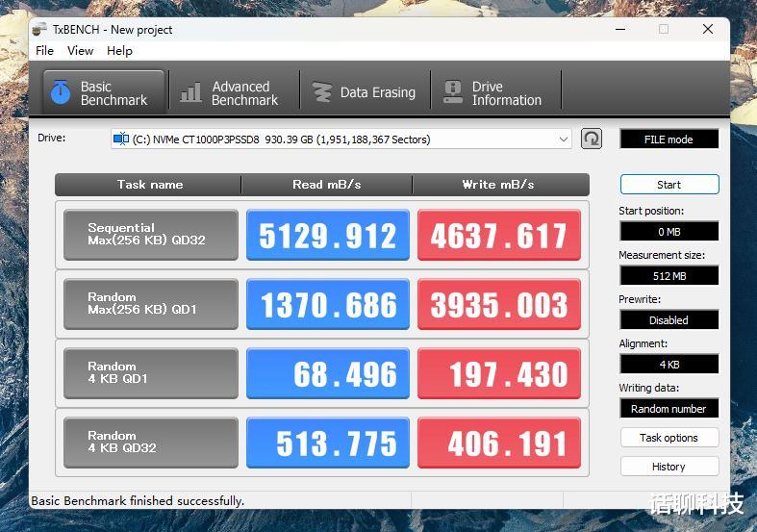Switch to the Basic Benchmark tab

[104, 92]
